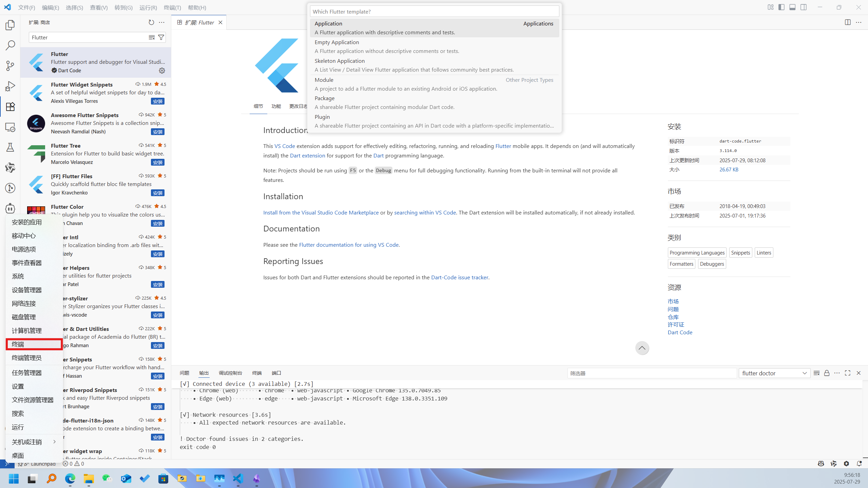The image size is (868, 488).
Task: Open the Explorer view in the activity bar
Action: pyautogui.click(x=10, y=25)
